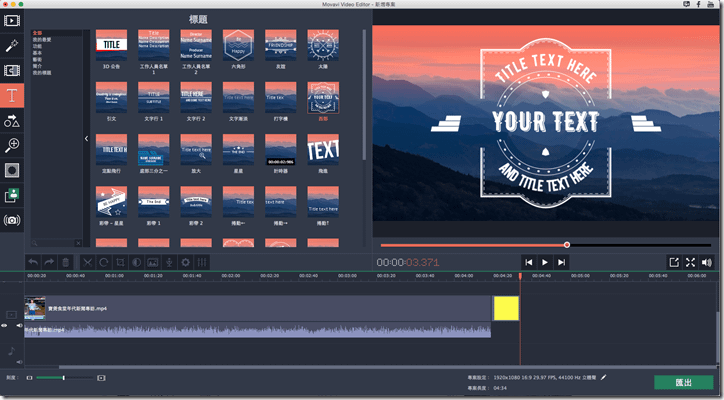This screenshot has height=400, width=724.
Task: Click the timeline zoom scale slider
Action: click(x=65, y=378)
